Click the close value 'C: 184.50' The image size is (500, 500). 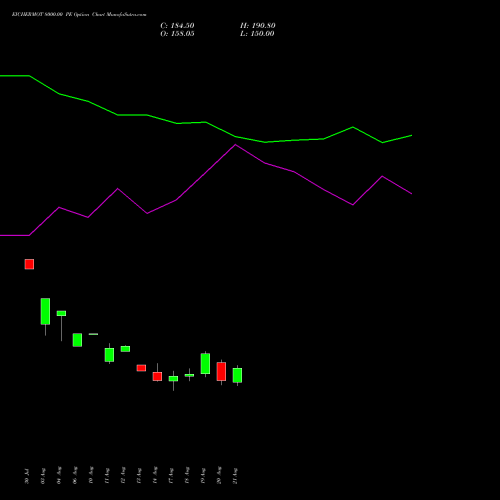(x=177, y=26)
